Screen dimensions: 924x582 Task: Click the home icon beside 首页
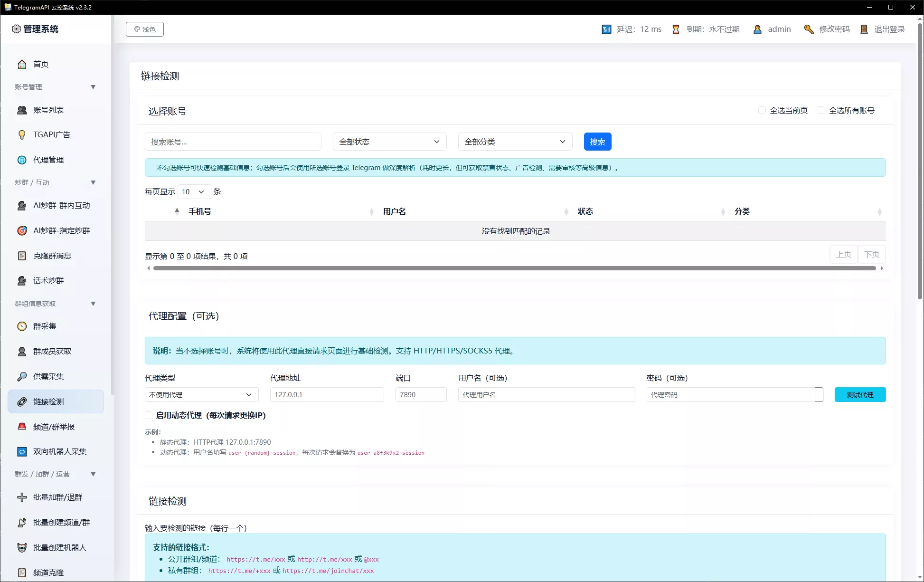point(22,64)
